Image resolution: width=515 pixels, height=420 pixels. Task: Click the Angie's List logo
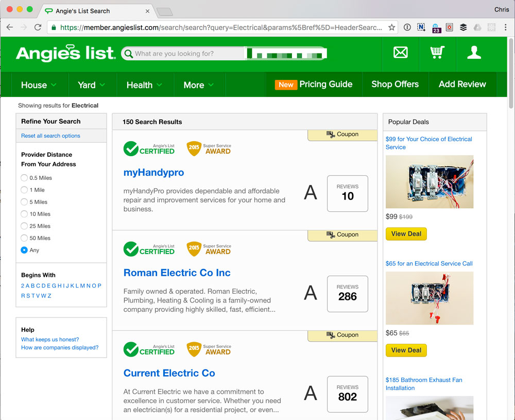[66, 53]
